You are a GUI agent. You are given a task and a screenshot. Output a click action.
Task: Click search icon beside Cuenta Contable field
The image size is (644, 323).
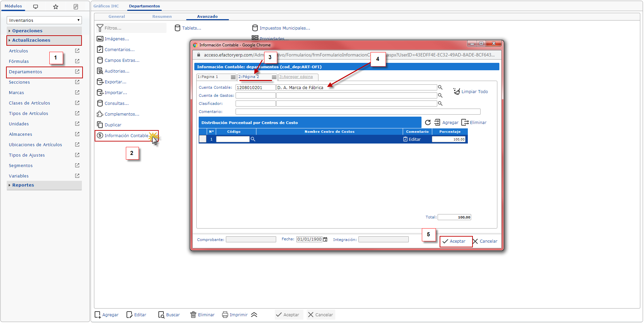[x=440, y=87]
